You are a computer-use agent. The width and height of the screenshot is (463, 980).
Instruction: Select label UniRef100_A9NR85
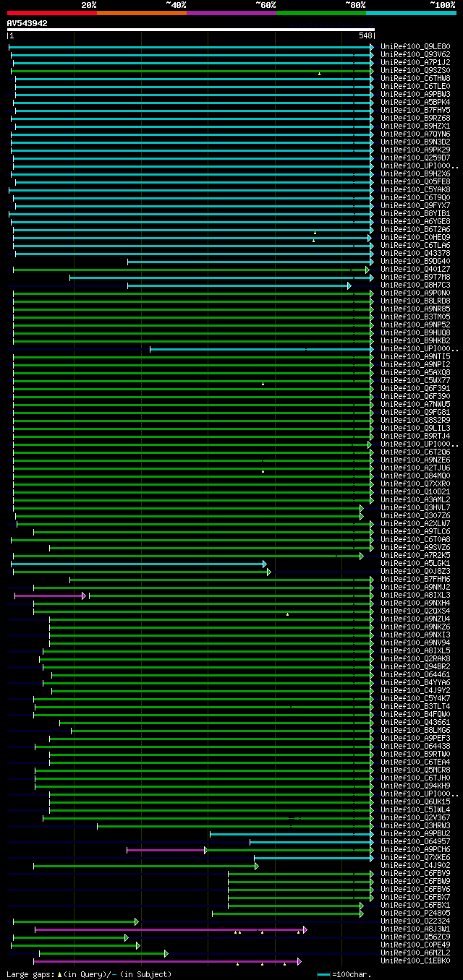tap(415, 309)
